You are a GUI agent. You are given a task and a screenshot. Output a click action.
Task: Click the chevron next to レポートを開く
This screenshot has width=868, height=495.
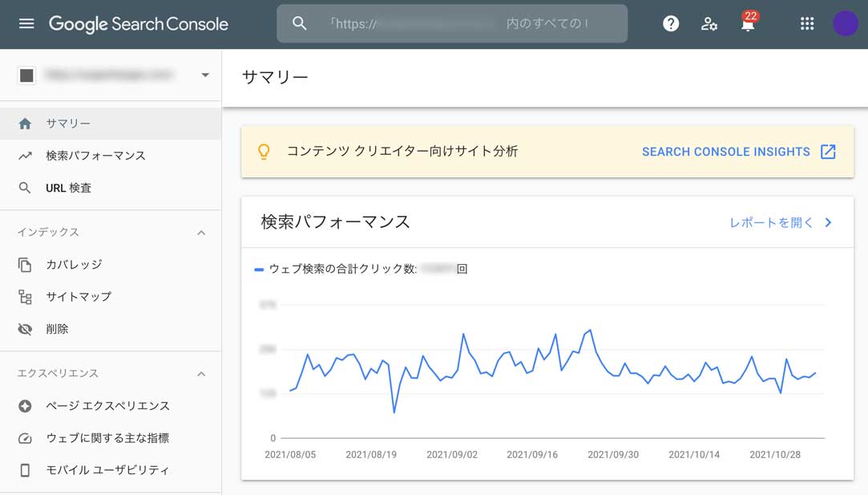(x=829, y=223)
